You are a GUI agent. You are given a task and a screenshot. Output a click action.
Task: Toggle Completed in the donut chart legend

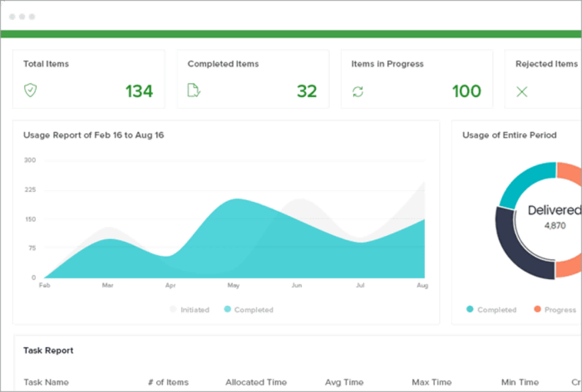click(x=492, y=310)
